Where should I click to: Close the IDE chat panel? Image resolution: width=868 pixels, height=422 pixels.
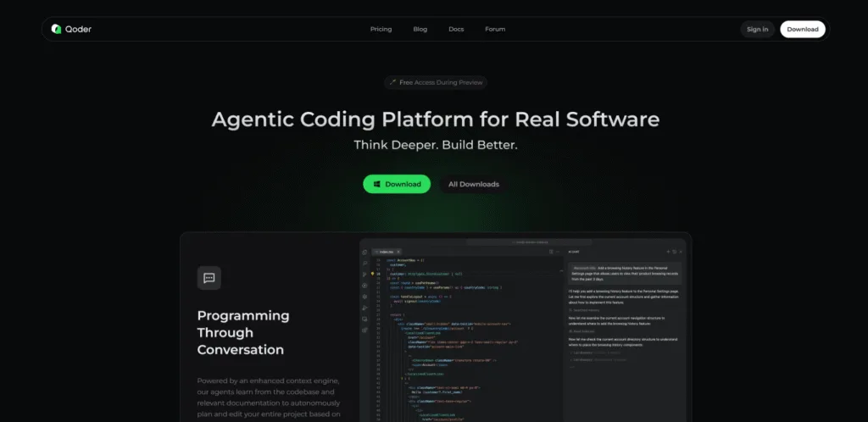[x=681, y=252]
